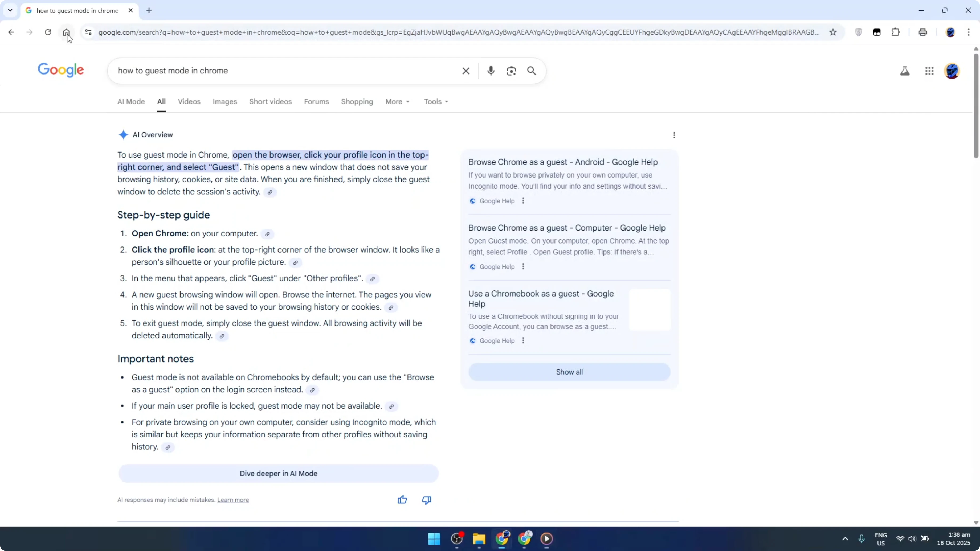
Task: Open the More results dropdown
Action: pyautogui.click(x=397, y=101)
